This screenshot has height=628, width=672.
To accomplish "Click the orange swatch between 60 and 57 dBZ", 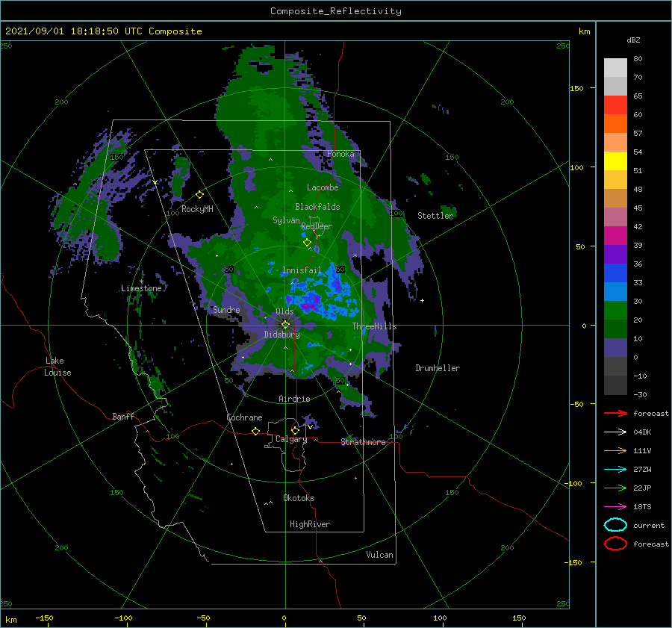I will (615, 124).
